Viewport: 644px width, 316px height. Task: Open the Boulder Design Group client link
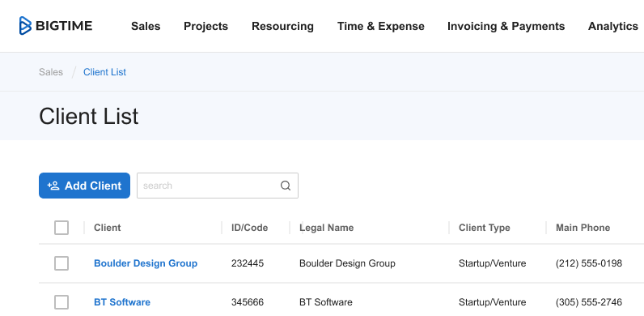146,263
